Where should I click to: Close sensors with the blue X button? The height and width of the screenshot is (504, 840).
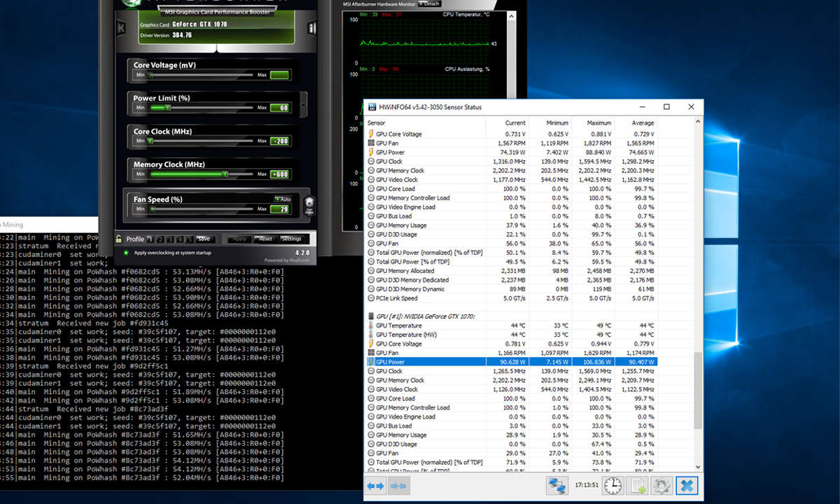pyautogui.click(x=687, y=486)
